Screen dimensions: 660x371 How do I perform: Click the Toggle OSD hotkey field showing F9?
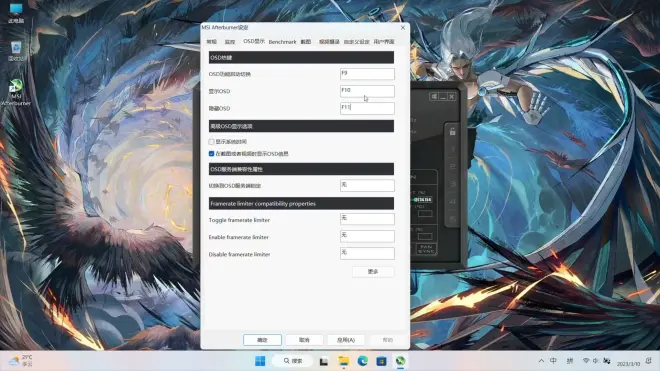click(367, 74)
